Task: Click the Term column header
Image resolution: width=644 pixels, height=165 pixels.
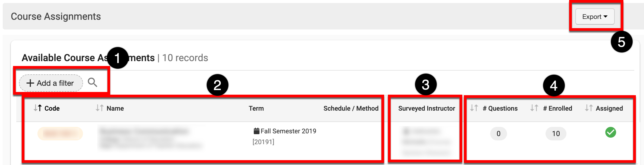Action: tap(256, 108)
